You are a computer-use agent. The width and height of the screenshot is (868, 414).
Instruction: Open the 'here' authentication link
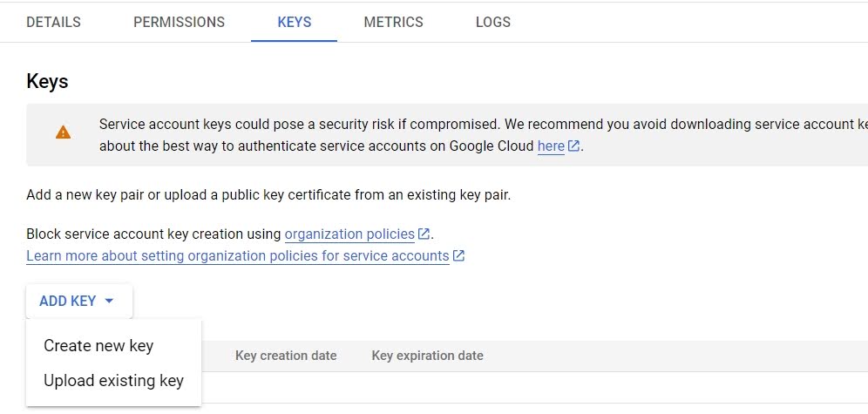[551, 146]
